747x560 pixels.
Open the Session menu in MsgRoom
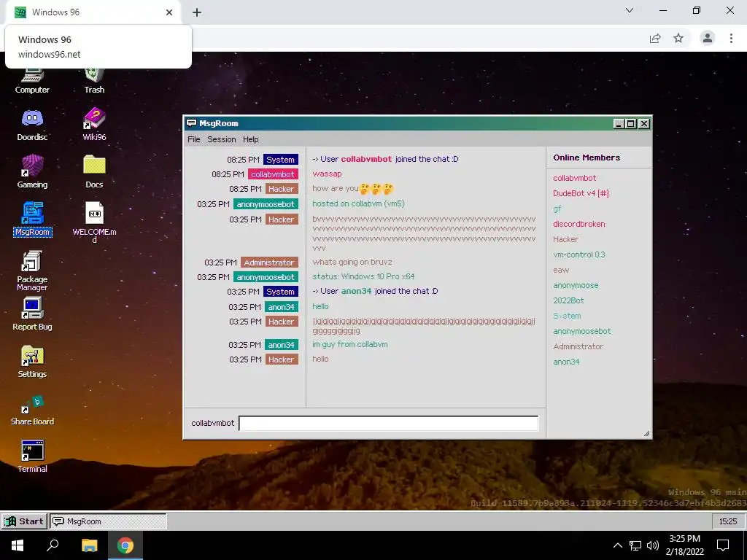[x=222, y=139]
